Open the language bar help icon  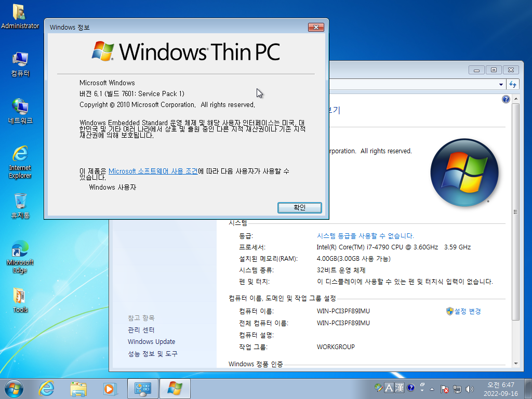pyautogui.click(x=410, y=388)
